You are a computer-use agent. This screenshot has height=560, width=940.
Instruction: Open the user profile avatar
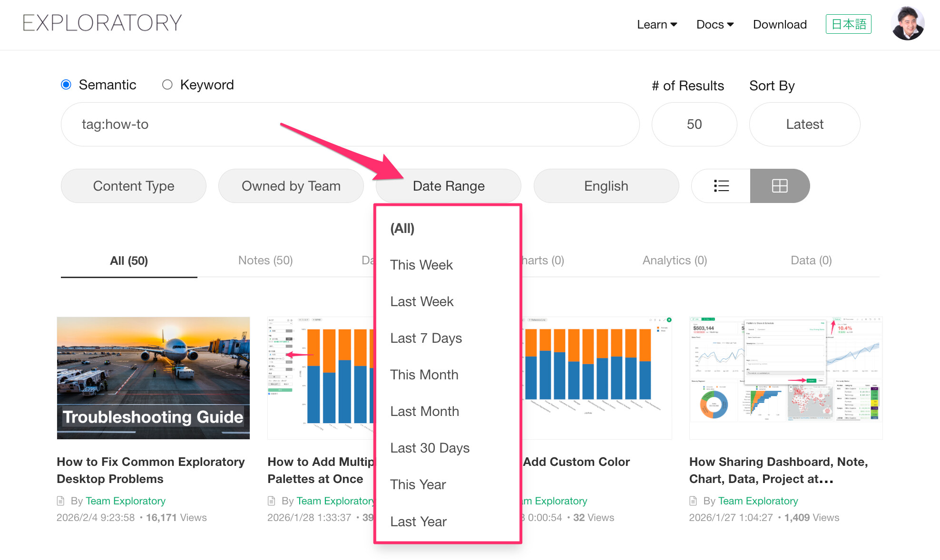[907, 24]
